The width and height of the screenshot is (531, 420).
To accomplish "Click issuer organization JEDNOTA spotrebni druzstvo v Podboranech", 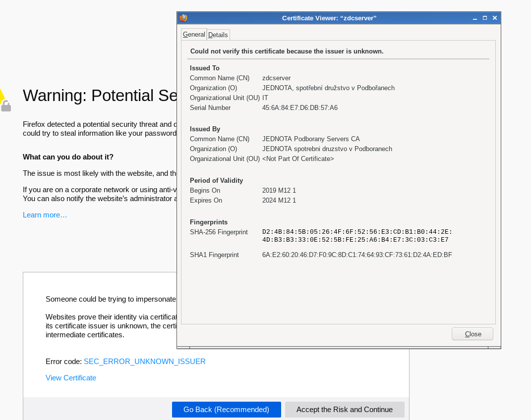I will 327,149.
